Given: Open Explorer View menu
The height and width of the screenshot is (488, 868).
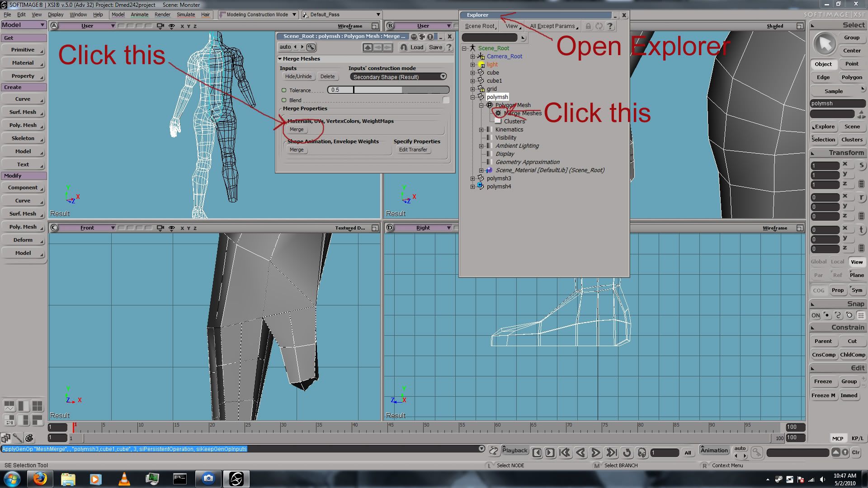Looking at the screenshot, I should point(512,26).
